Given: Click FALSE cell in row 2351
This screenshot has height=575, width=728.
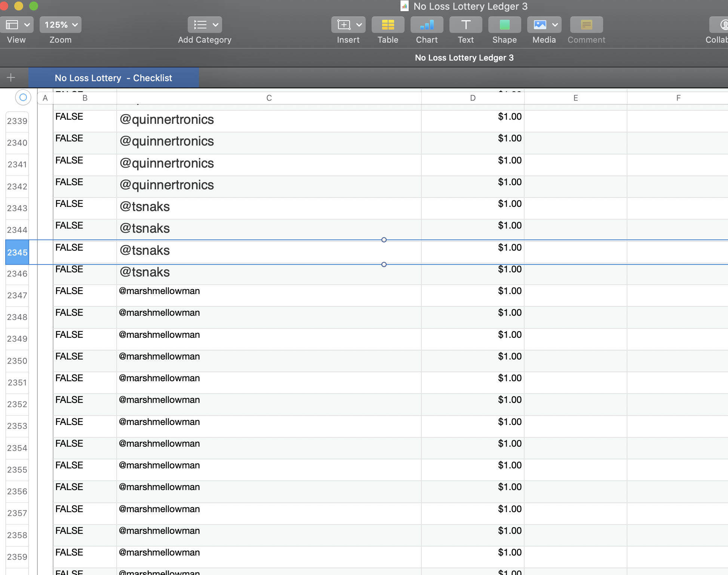Looking at the screenshot, I should click(85, 383).
